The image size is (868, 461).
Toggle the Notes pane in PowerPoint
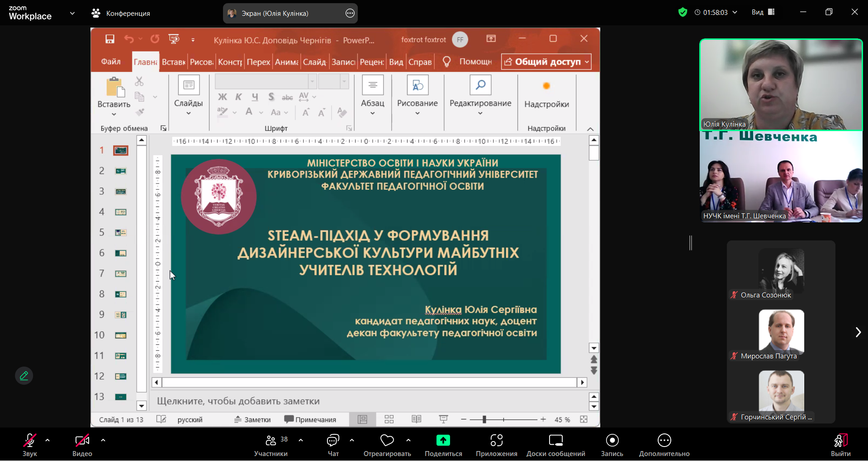pyautogui.click(x=252, y=419)
